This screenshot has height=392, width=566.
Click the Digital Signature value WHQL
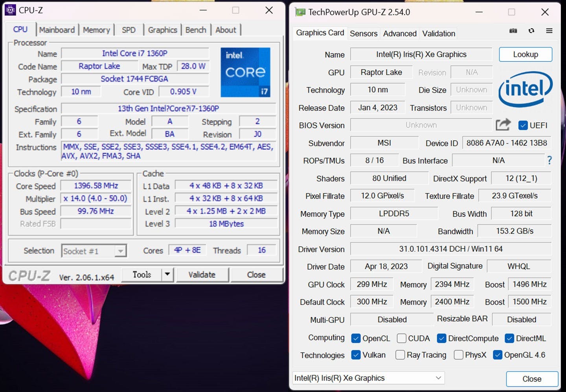[519, 266]
